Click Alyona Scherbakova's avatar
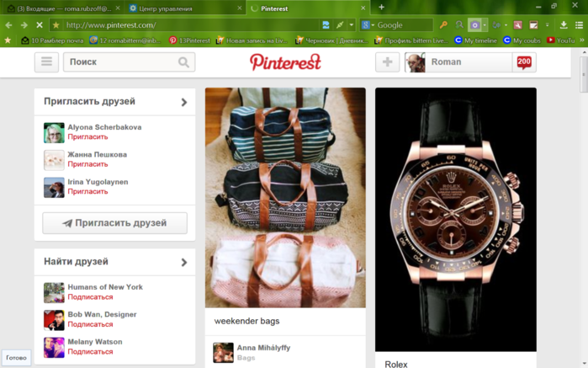 coord(54,132)
